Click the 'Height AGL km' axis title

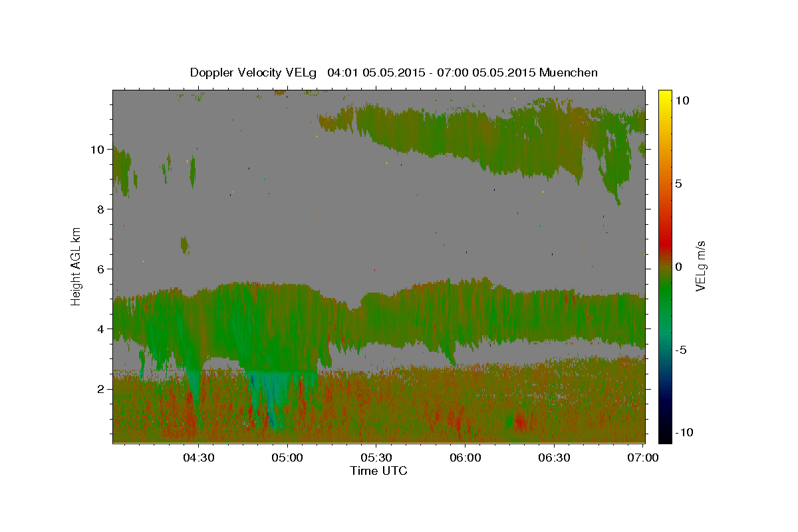click(x=76, y=265)
